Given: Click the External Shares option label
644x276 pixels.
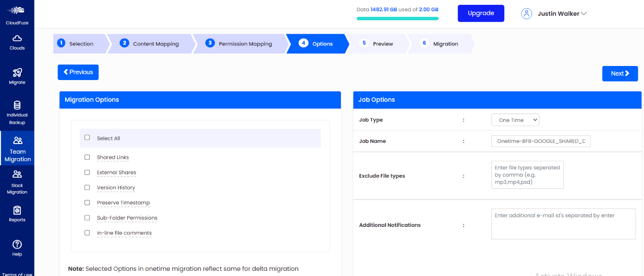Looking at the screenshot, I should [x=116, y=173].
